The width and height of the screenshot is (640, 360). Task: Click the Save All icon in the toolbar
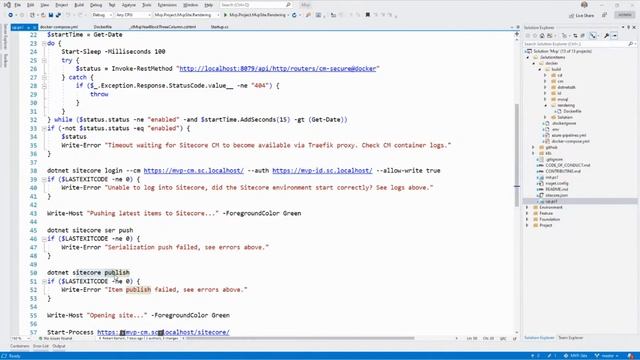coord(58,15)
